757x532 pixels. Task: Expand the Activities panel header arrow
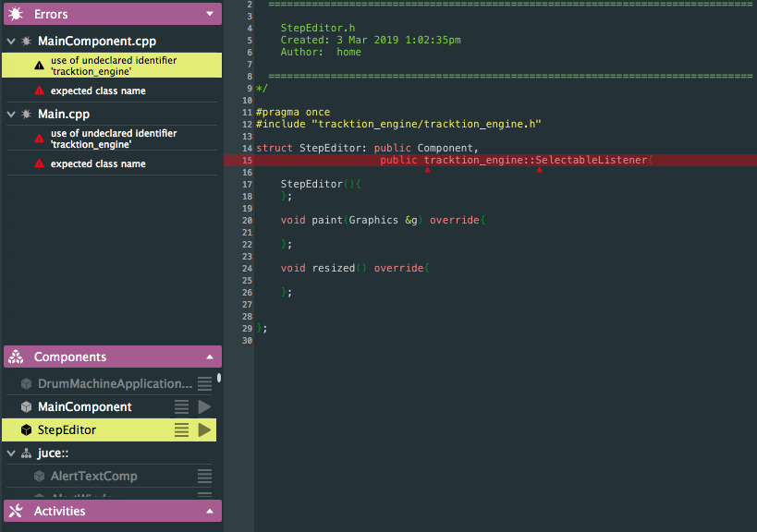[210, 512]
